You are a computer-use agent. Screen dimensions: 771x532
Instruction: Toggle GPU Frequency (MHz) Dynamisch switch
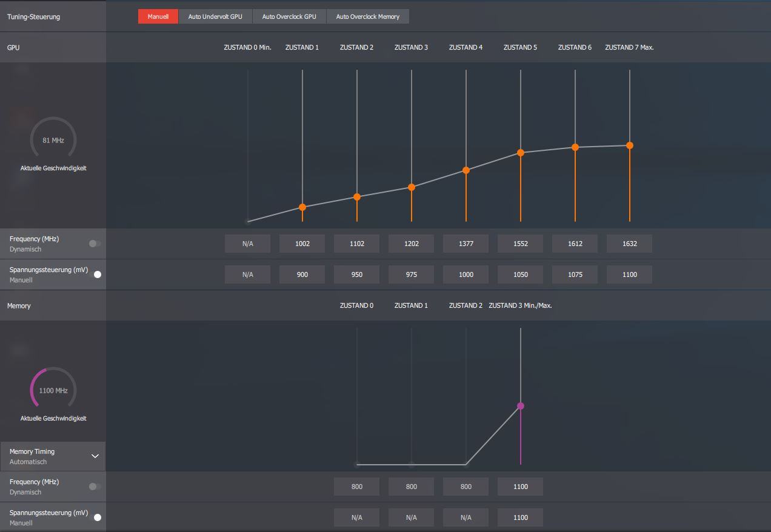pos(95,244)
